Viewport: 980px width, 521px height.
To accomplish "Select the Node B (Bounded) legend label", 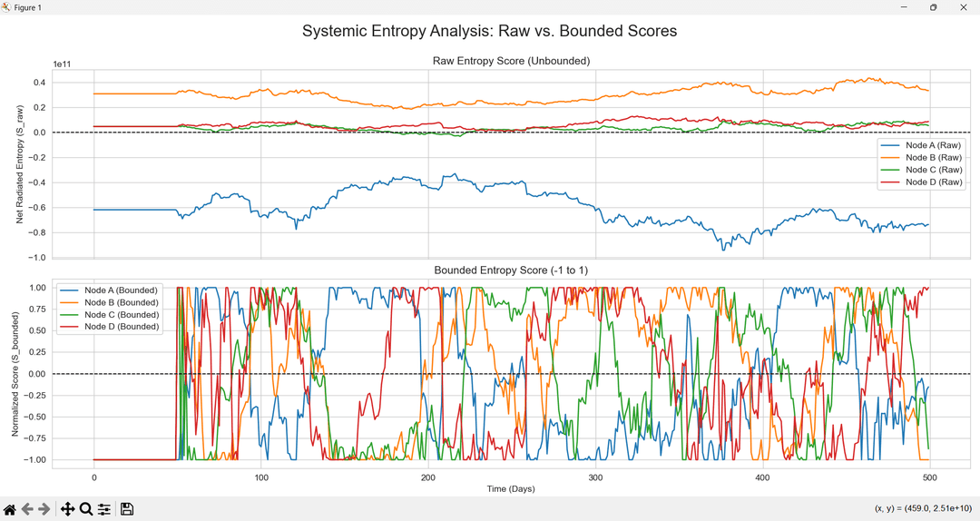I will click(x=121, y=302).
